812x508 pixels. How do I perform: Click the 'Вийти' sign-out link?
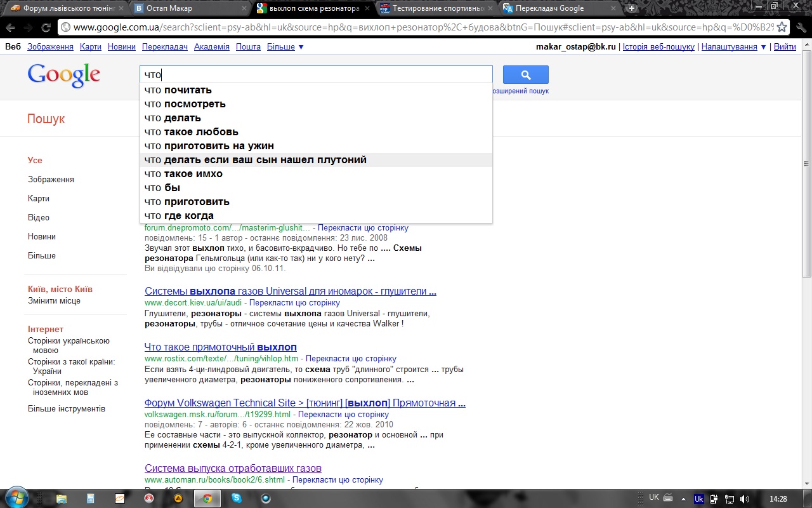click(785, 47)
